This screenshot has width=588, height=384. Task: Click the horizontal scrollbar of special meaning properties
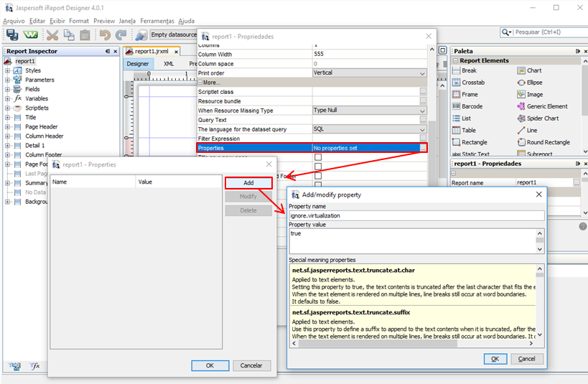(413, 343)
